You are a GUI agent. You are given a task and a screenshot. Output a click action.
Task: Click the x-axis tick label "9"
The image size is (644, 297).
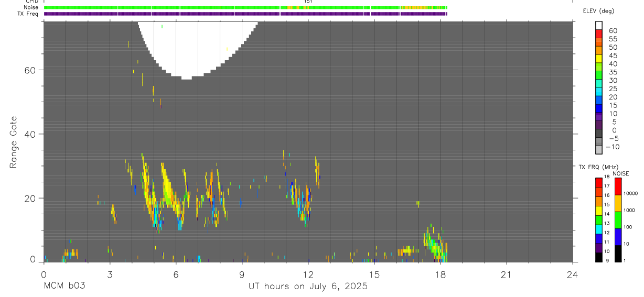coord(242,274)
